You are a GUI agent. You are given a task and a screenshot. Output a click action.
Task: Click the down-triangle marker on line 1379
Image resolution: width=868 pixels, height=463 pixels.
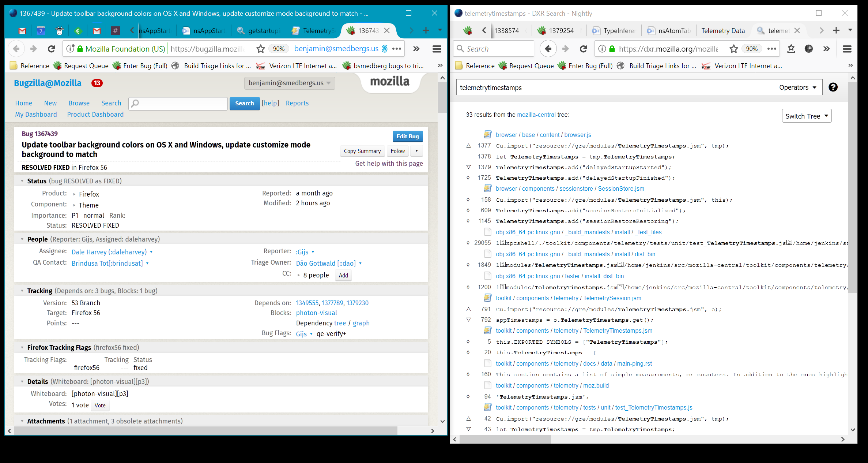(x=468, y=167)
